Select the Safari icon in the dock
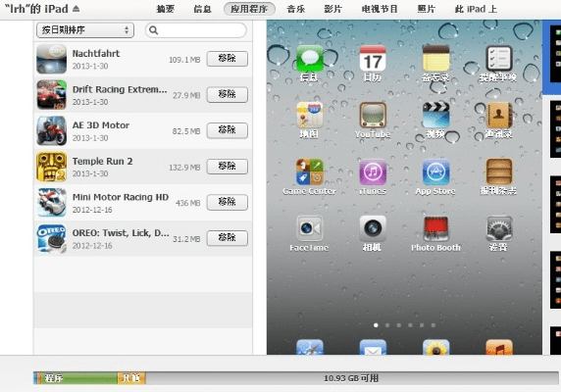 pos(310,347)
